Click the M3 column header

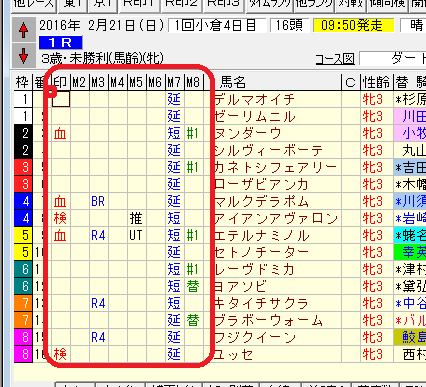(x=99, y=82)
